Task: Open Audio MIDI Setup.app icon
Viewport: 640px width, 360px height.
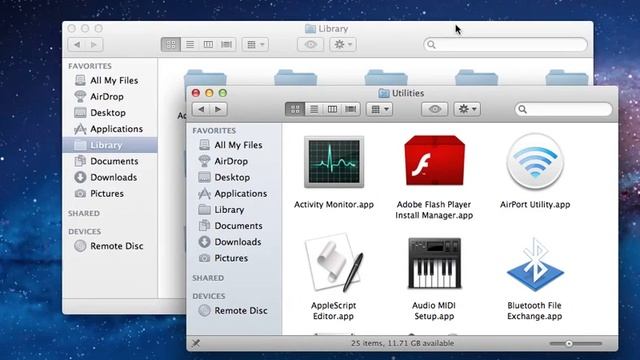Action: pyautogui.click(x=434, y=263)
